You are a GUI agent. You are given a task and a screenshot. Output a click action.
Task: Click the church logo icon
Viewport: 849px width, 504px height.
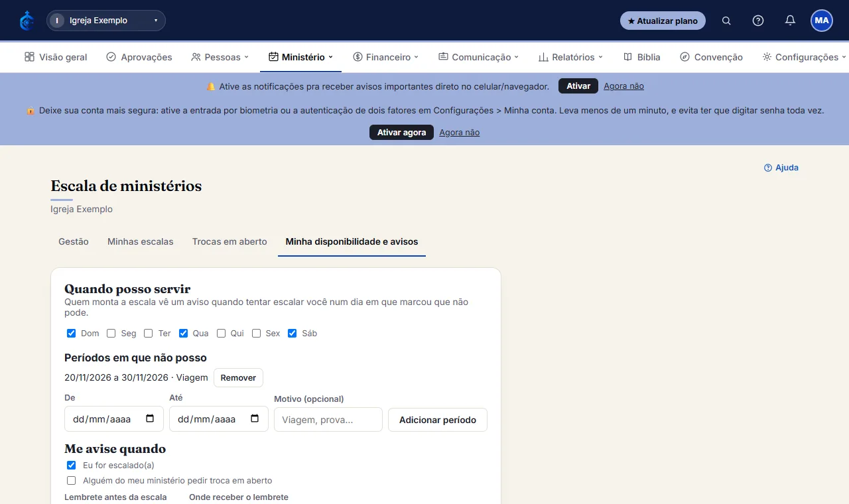tap(27, 21)
